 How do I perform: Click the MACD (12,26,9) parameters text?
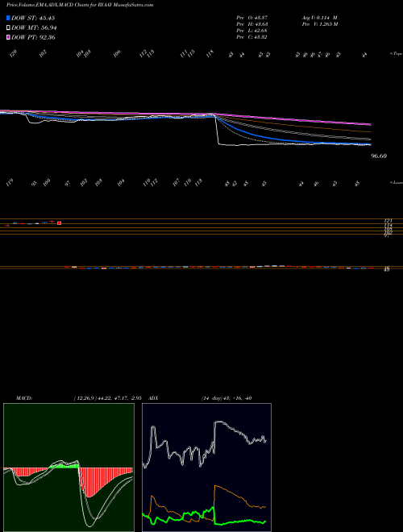point(107,398)
